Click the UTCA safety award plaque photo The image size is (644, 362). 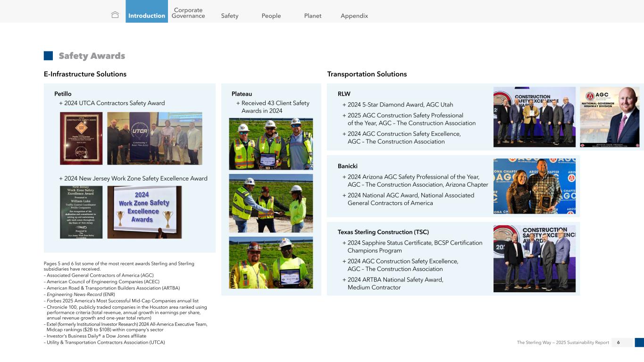tap(81, 138)
